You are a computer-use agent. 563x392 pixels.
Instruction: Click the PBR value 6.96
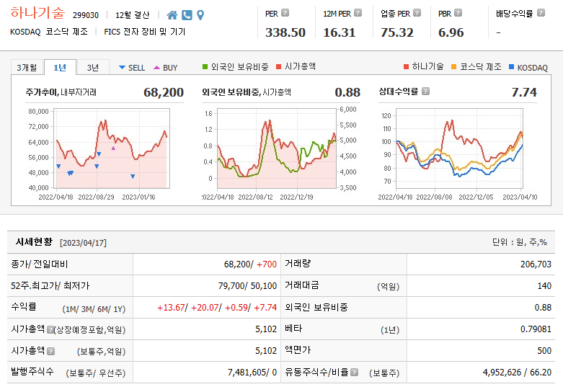[x=451, y=32]
